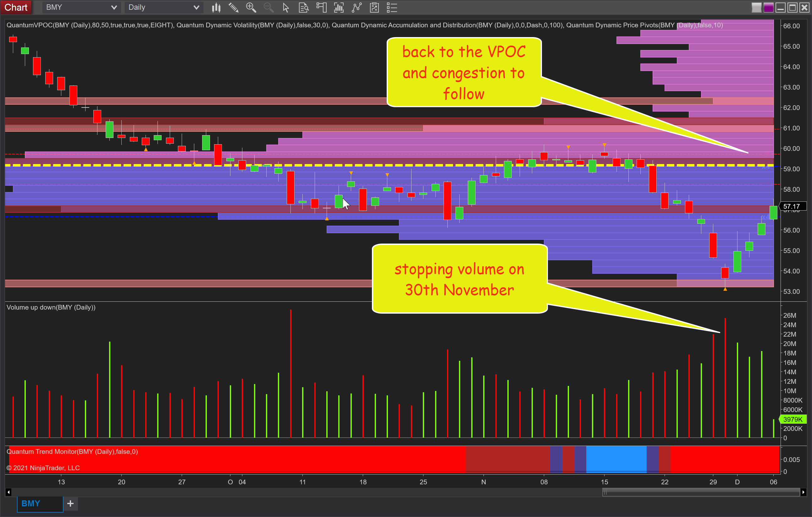Click the 66.00 price axis label
The image size is (812, 517).
(x=792, y=26)
